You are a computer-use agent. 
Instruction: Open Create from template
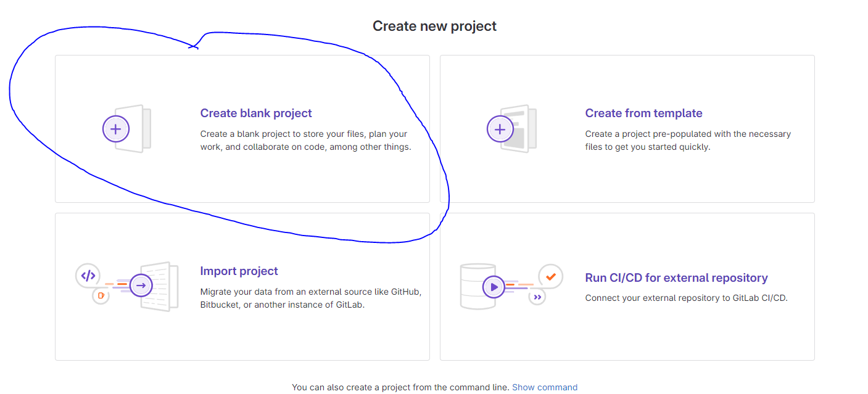tap(643, 113)
